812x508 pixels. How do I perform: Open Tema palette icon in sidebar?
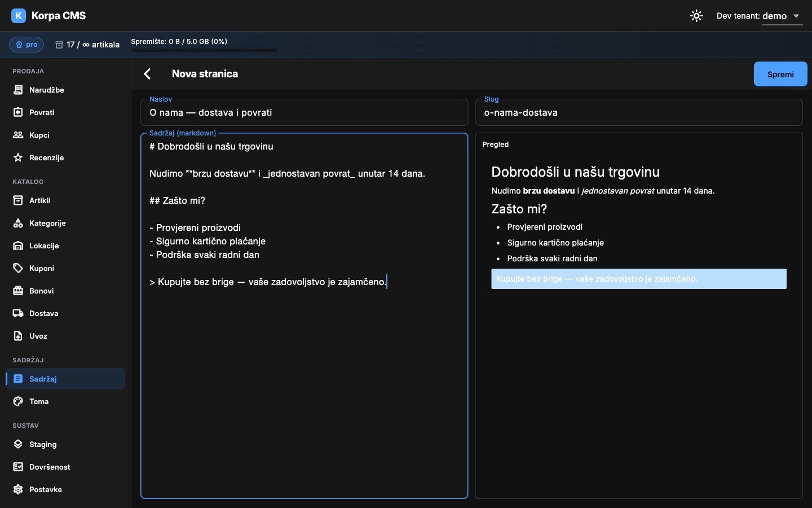(18, 401)
